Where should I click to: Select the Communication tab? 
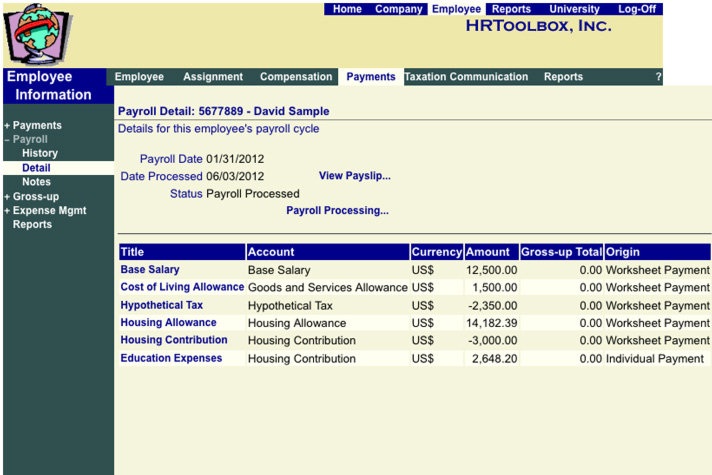pos(493,77)
